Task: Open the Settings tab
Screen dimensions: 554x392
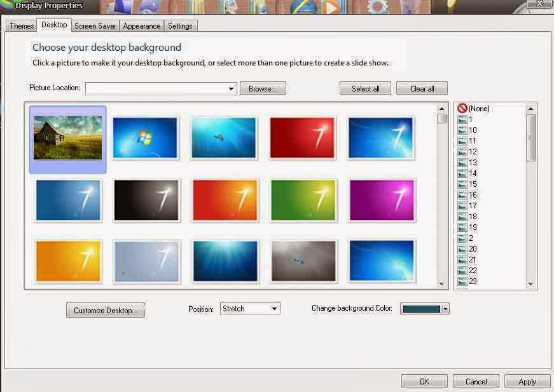Action: click(x=180, y=26)
